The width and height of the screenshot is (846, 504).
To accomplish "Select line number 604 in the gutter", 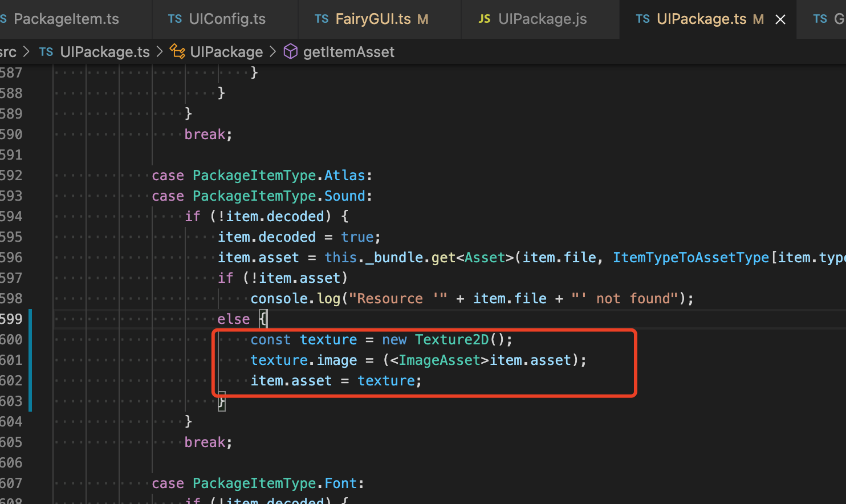I will pyautogui.click(x=11, y=421).
